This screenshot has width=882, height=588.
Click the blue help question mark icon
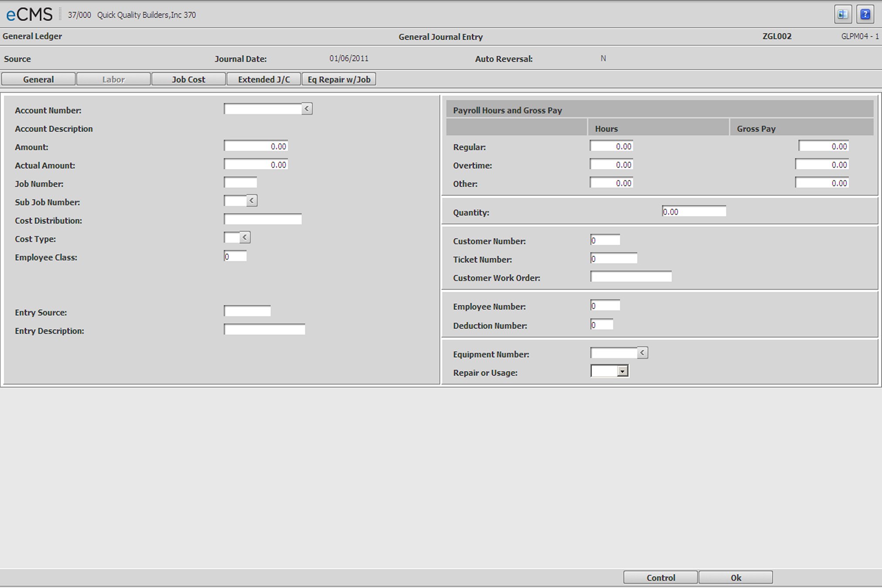[x=865, y=14]
